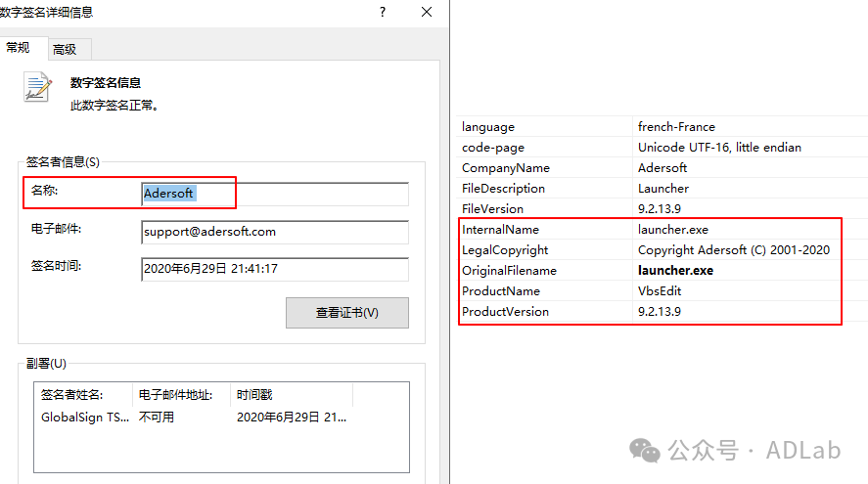
Task: Click the digital signature certificate document icon
Action: tap(37, 87)
